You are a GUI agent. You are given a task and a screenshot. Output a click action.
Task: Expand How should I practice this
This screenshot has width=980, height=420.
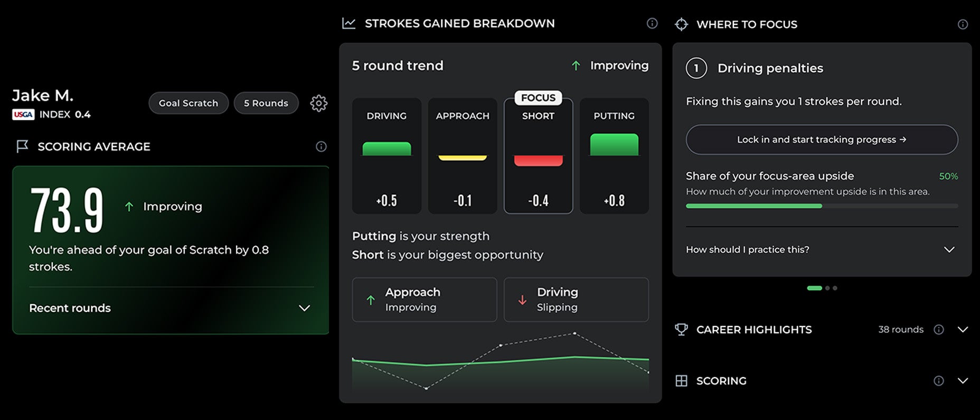(x=822, y=249)
